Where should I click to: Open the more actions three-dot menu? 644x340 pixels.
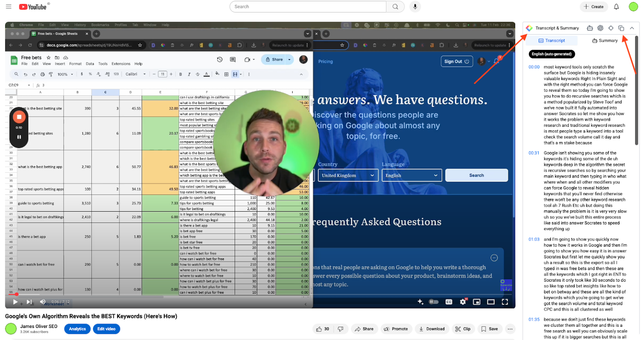tap(510, 329)
